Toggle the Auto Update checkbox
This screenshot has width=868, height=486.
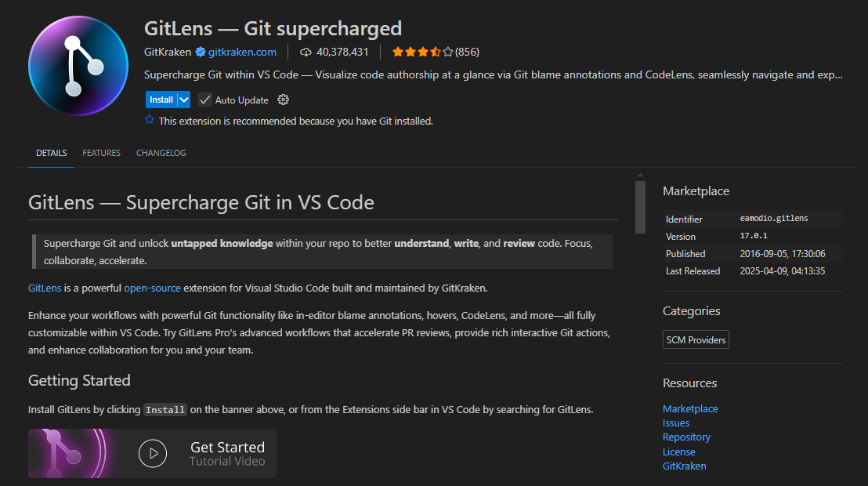[205, 100]
